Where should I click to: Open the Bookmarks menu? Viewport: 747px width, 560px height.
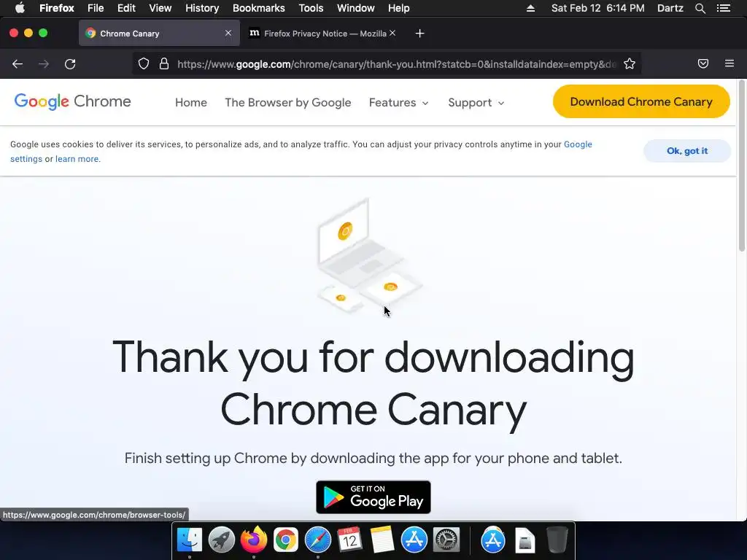(259, 8)
